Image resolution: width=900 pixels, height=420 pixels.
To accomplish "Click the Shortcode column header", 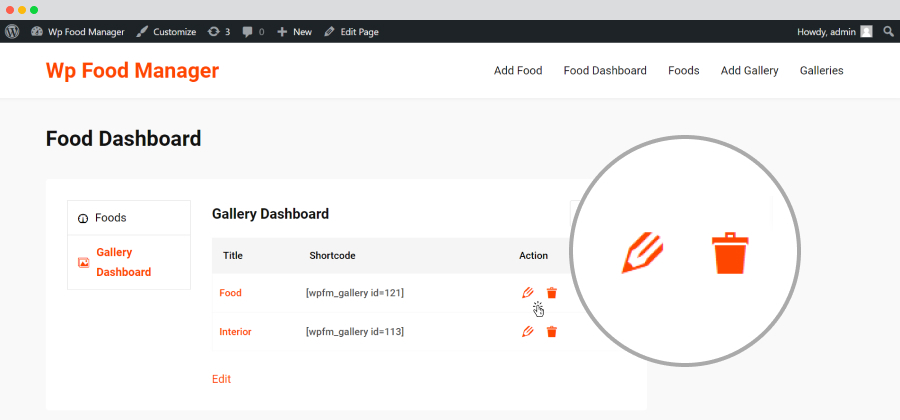I will coord(332,255).
